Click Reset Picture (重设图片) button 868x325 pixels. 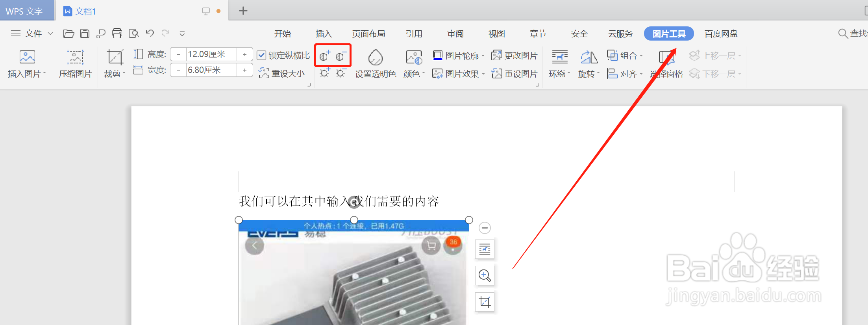pyautogui.click(x=515, y=74)
